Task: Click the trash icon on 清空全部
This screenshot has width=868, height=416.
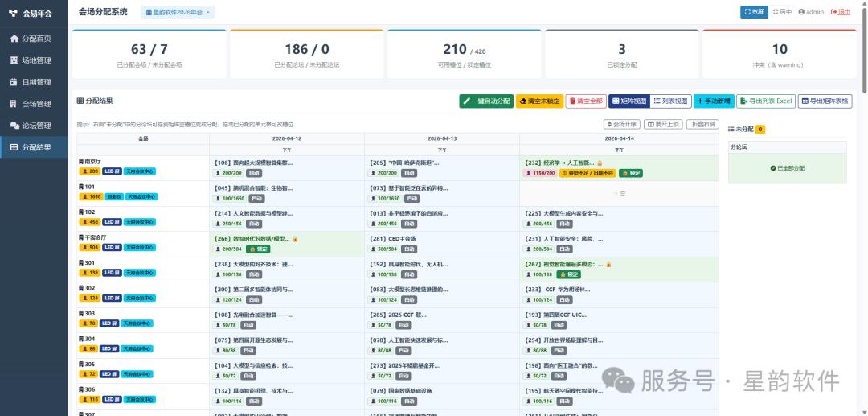Action: [572, 101]
